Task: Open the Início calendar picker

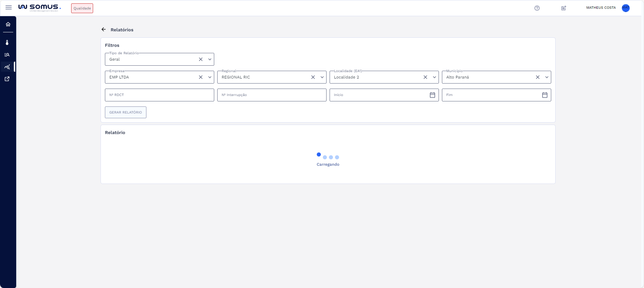Action: [432, 95]
